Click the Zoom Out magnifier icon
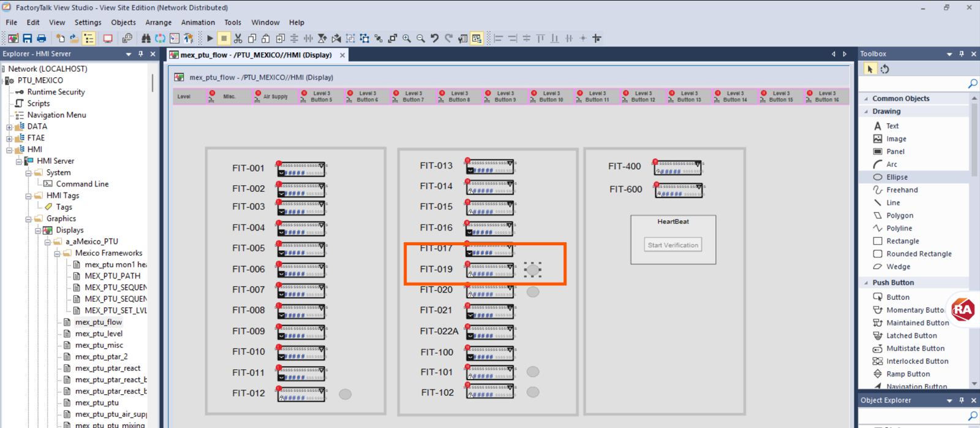980x428 pixels. point(421,39)
